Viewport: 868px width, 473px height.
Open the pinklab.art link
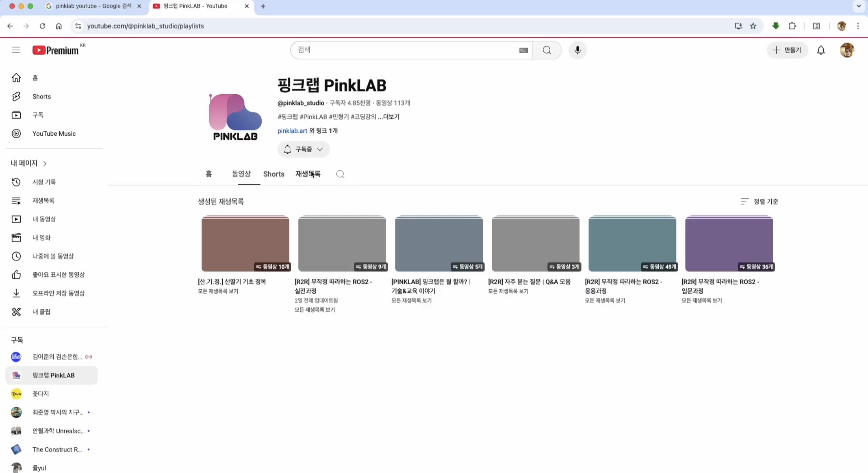[x=292, y=131]
